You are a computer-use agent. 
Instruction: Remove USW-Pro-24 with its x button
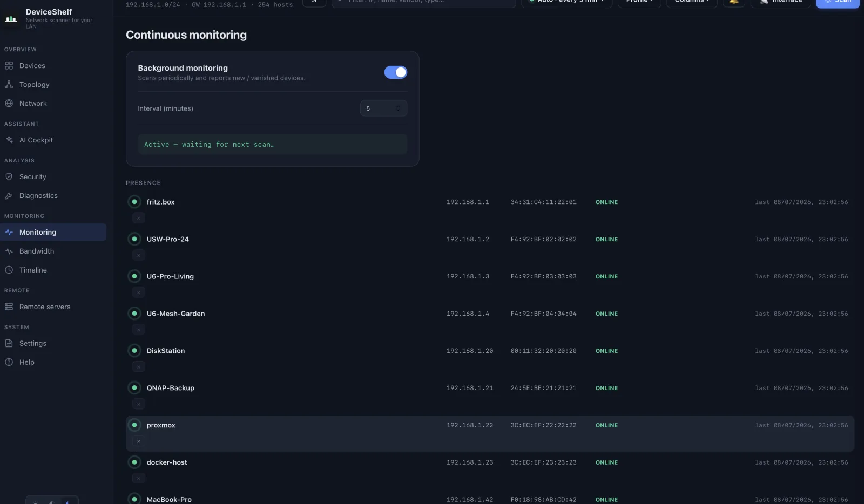tap(139, 255)
